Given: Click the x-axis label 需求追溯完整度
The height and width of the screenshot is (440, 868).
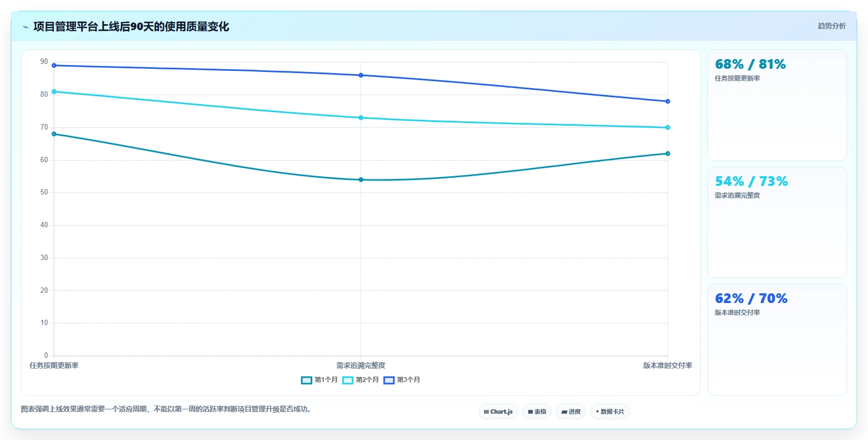Looking at the screenshot, I should [361, 365].
